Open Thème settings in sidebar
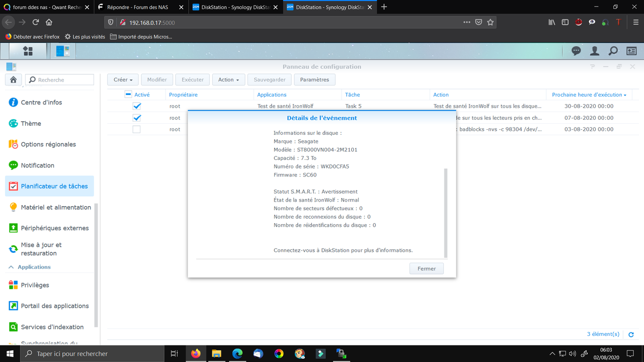This screenshot has height=362, width=644. click(x=49, y=123)
